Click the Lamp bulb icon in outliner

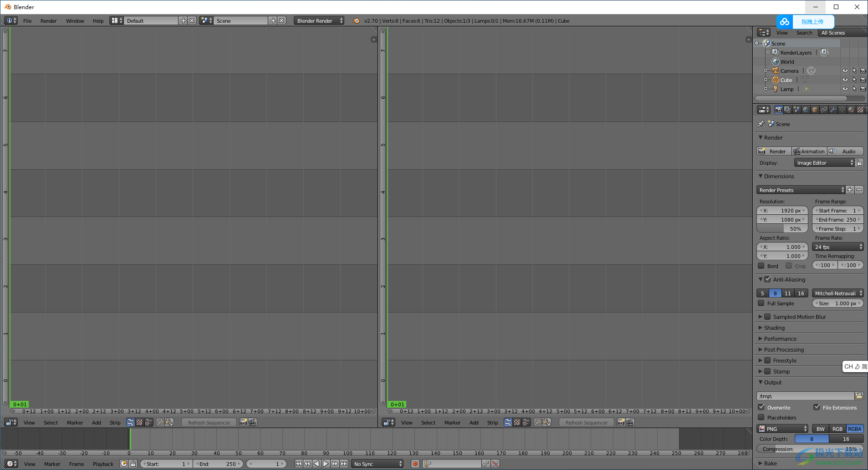(776, 89)
